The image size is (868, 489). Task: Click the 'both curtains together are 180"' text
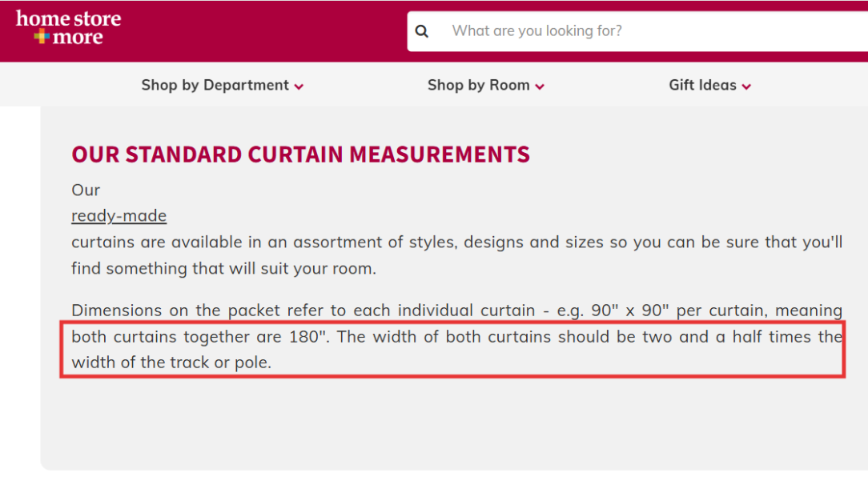[200, 336]
